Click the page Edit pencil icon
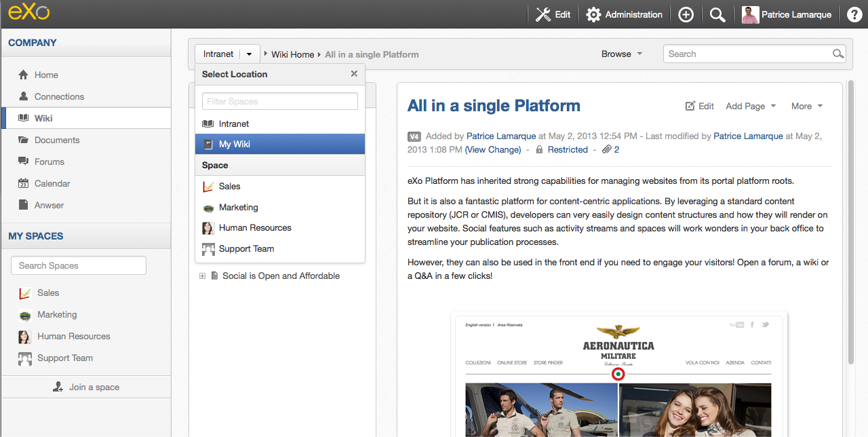Image resolution: width=868 pixels, height=437 pixels. (x=690, y=106)
